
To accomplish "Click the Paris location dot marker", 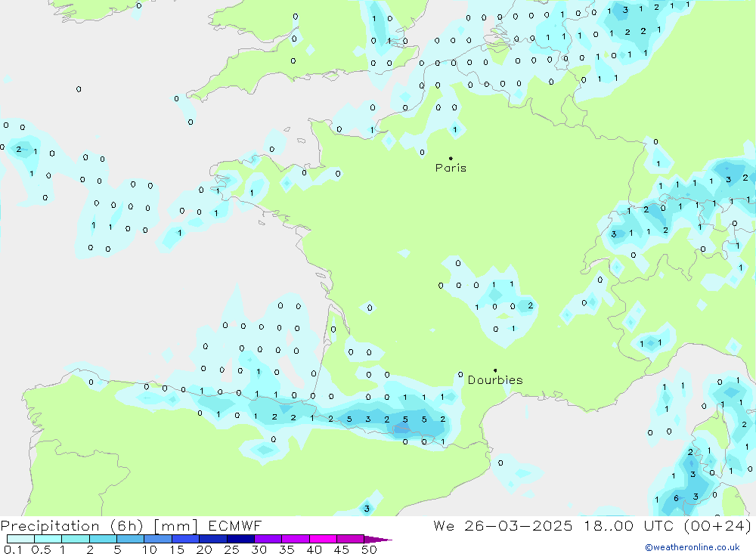I will [451, 158].
